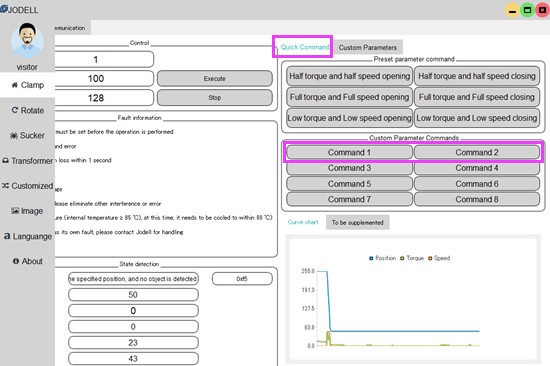Open the Sucker section in sidebar
Viewport: 550px width, 366px height.
pos(27,135)
